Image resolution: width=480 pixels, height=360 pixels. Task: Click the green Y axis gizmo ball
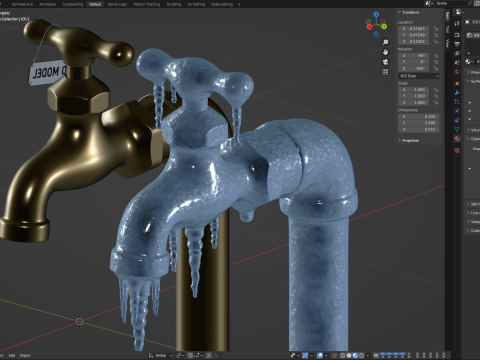pos(384,26)
